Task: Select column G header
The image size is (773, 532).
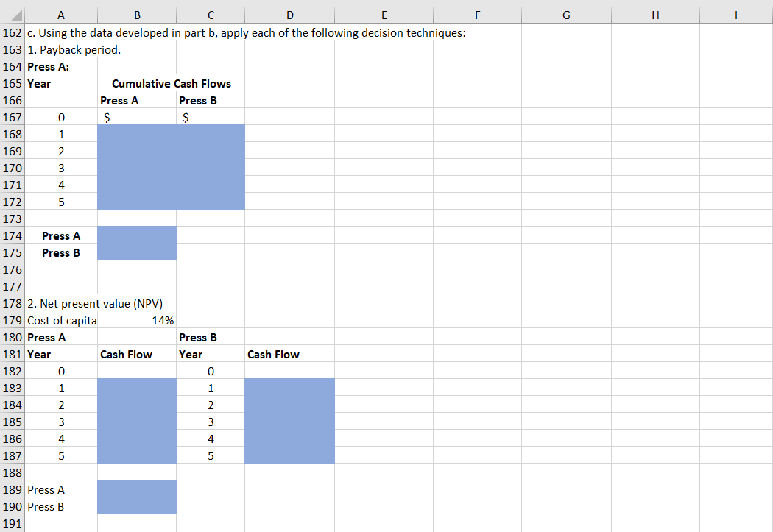Action: [x=566, y=15]
